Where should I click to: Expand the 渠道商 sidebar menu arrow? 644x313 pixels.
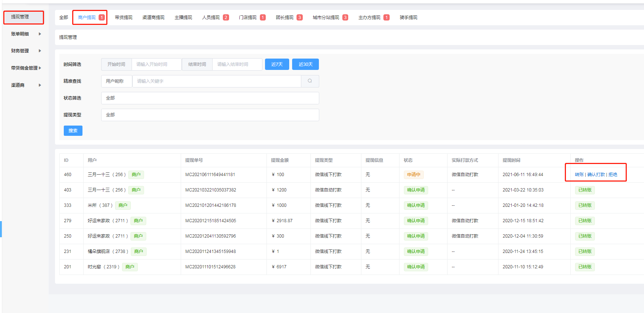pyautogui.click(x=40, y=85)
